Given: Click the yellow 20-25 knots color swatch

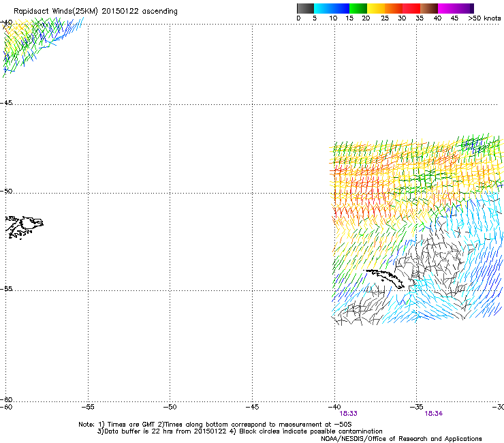Looking at the screenshot, I should 376,8.
